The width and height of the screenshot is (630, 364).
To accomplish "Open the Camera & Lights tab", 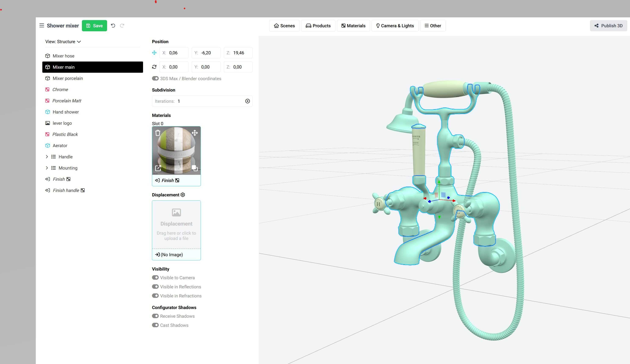I will 395,25.
